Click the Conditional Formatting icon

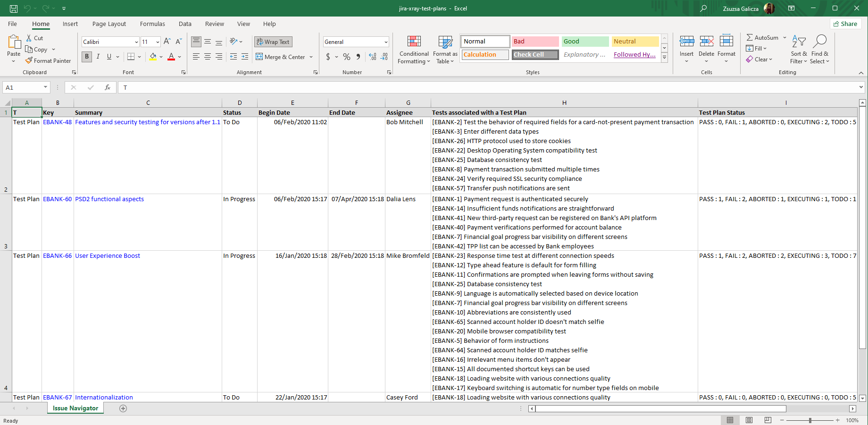414,42
